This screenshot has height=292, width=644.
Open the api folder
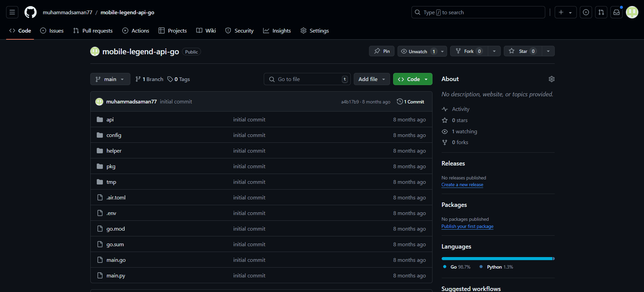click(x=110, y=119)
